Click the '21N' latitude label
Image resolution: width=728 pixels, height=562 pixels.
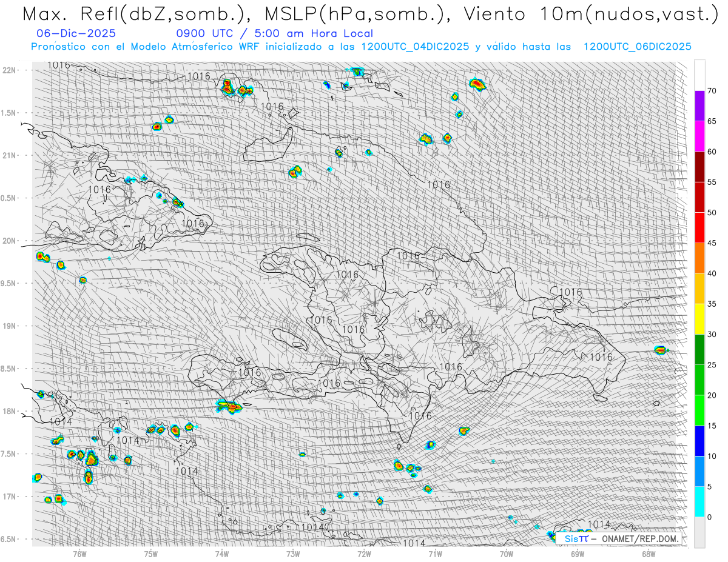tap(10, 155)
